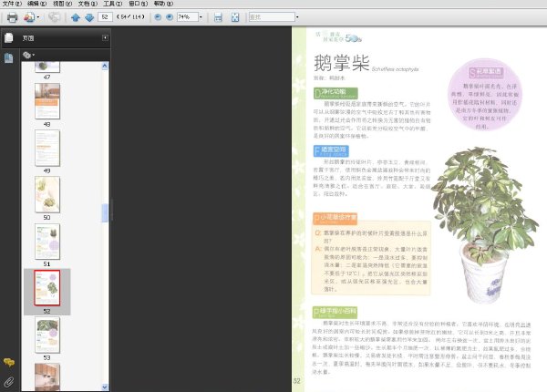Collapse the pages panel with arrow button
Screen dimensions: 547x392
[105, 37]
